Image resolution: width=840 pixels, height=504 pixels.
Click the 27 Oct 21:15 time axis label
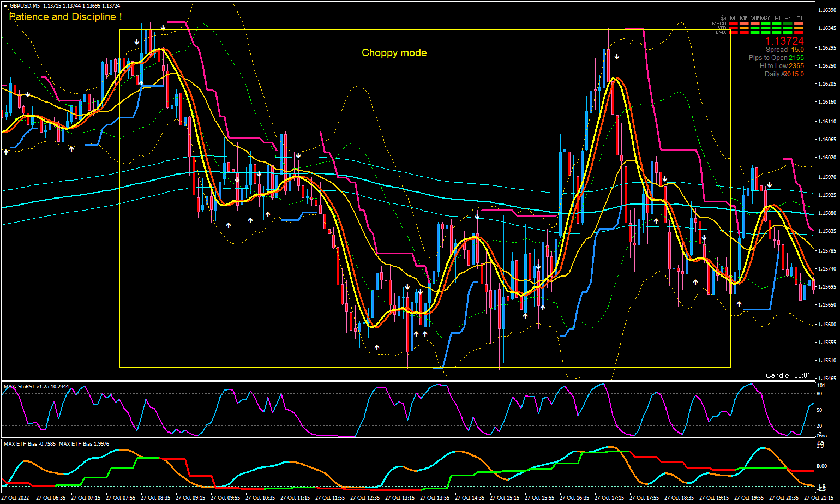pyautogui.click(x=820, y=498)
